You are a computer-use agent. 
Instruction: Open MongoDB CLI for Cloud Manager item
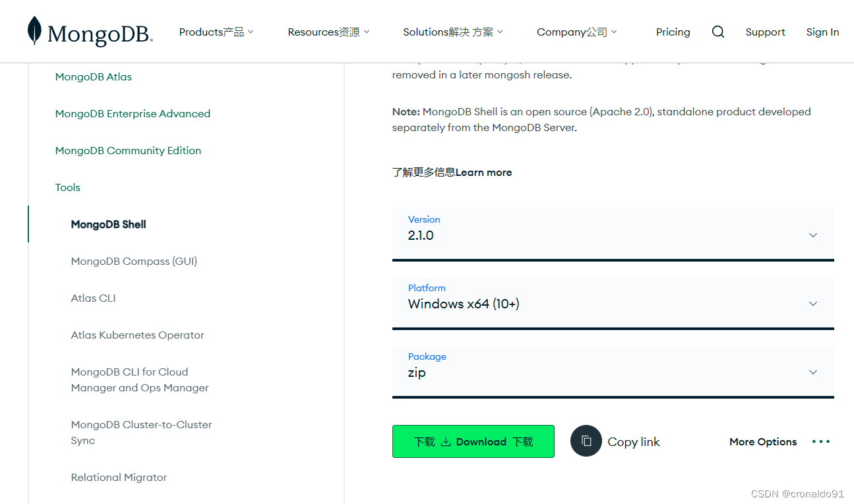point(140,379)
